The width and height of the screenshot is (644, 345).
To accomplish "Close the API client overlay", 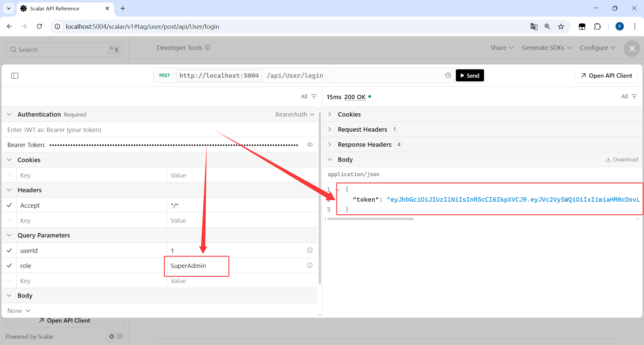I will click(632, 49).
